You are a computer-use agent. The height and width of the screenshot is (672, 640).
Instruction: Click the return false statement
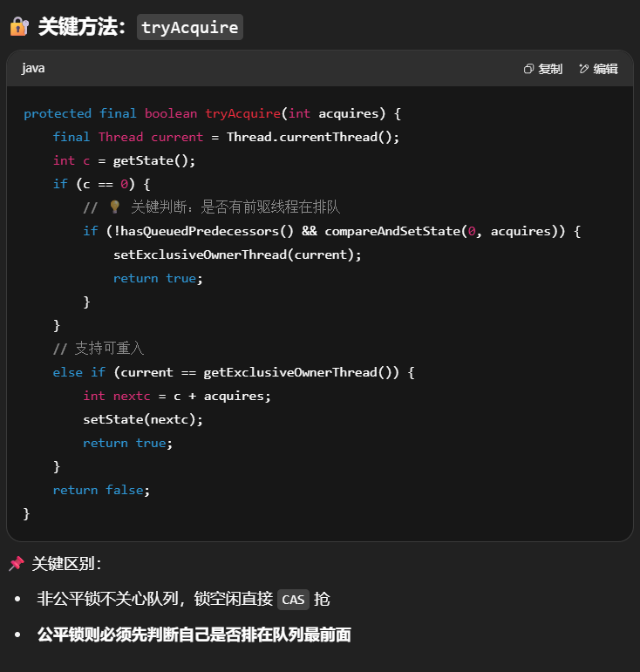(x=101, y=490)
